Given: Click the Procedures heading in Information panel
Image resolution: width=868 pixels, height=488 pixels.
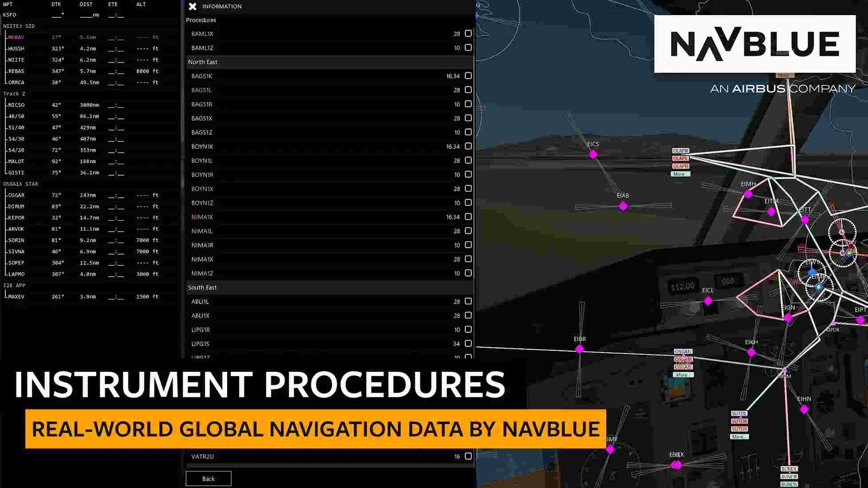Looking at the screenshot, I should pyautogui.click(x=201, y=20).
